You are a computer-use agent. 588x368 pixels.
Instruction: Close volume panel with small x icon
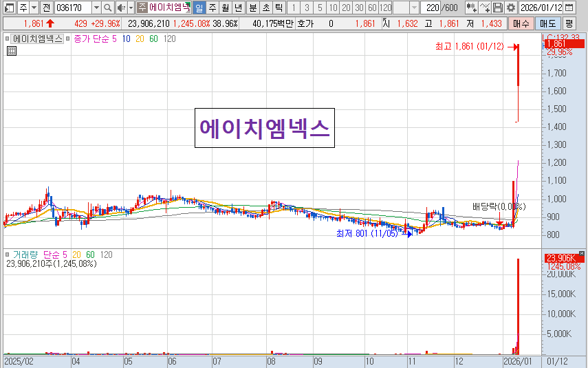click(x=581, y=254)
